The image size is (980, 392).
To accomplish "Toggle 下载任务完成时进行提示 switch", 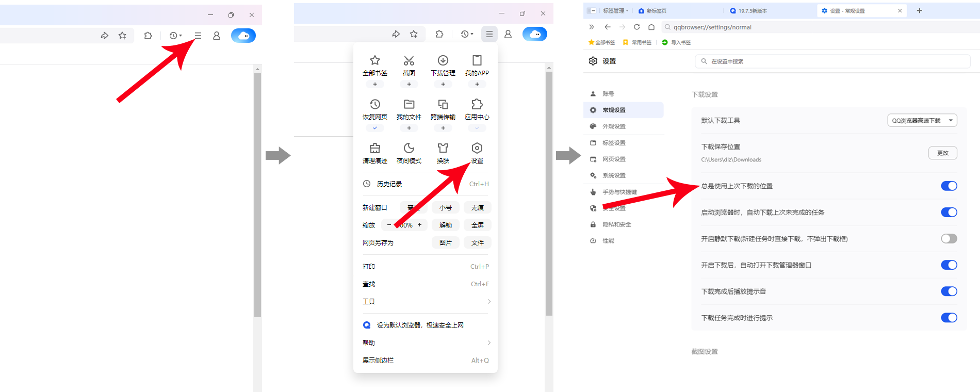I will click(x=949, y=317).
